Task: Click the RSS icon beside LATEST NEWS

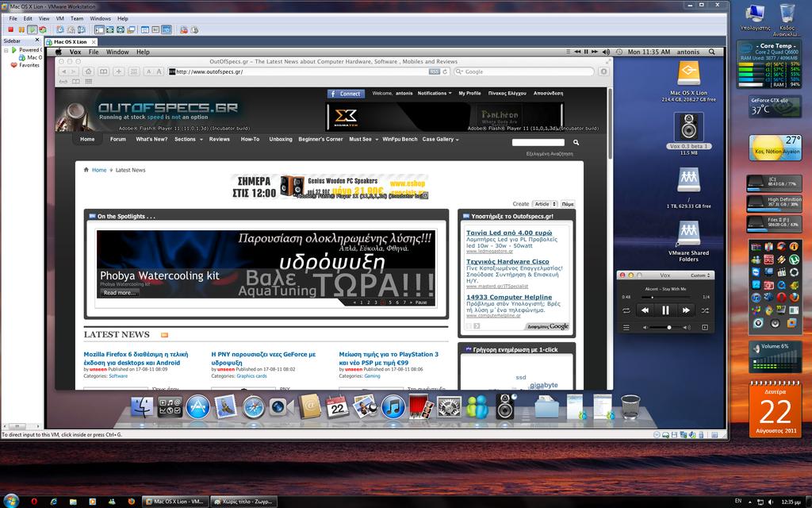Action: click(x=164, y=335)
